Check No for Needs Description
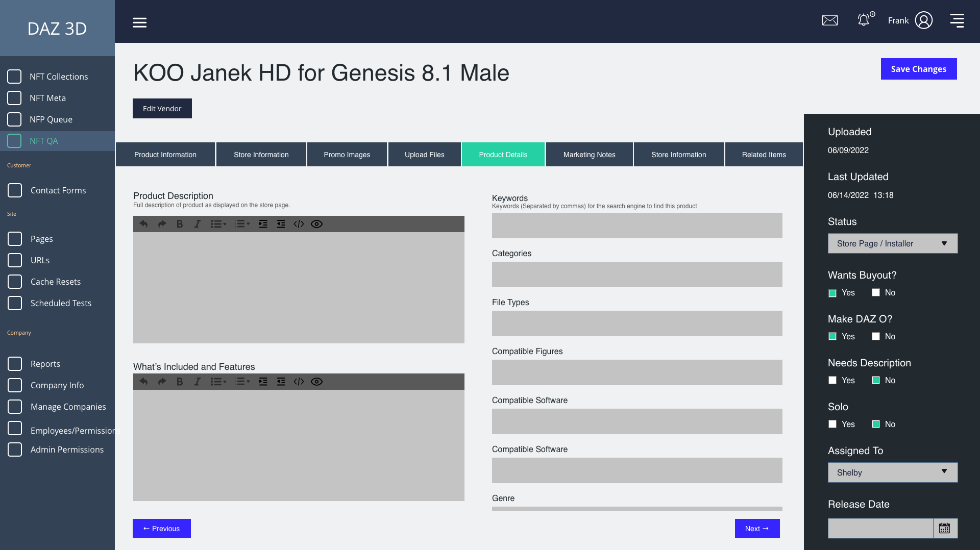The width and height of the screenshot is (980, 550). (x=876, y=380)
